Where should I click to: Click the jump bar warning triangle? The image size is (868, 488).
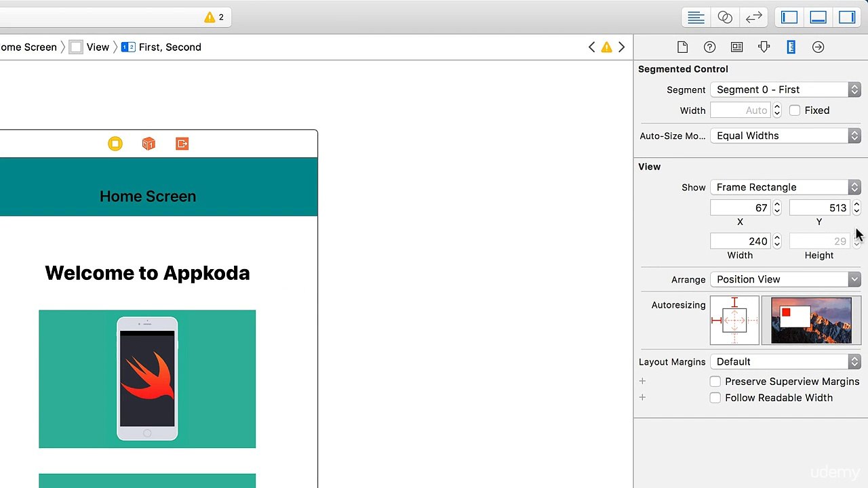click(606, 47)
